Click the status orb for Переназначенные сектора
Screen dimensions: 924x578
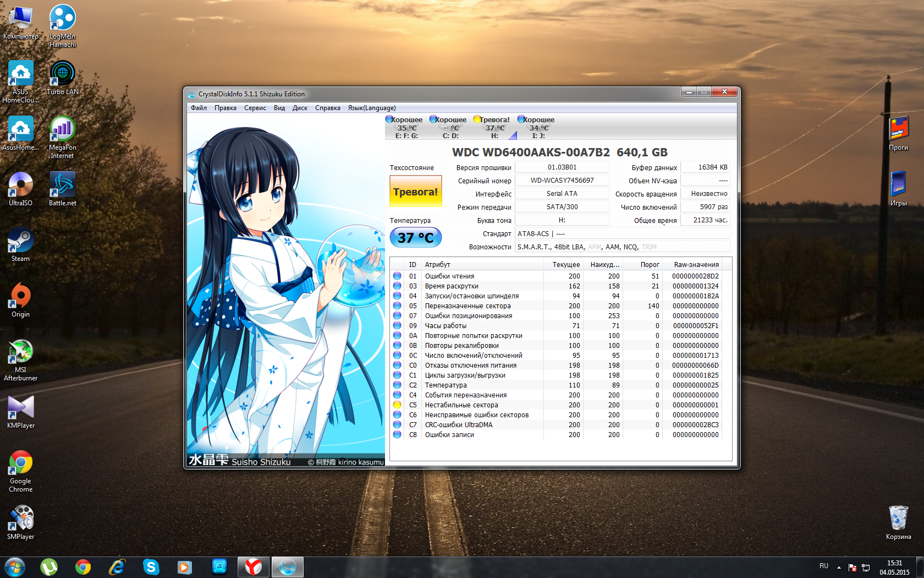click(397, 306)
